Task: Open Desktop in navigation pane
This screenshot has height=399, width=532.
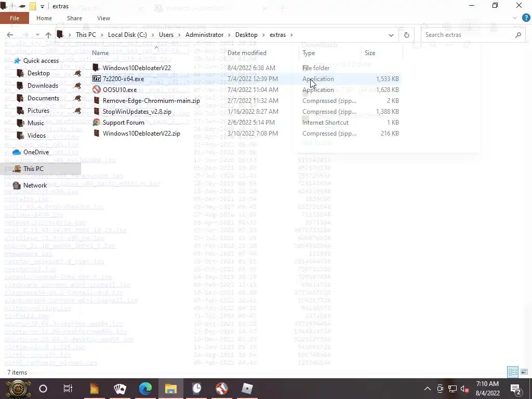Action: [38, 73]
